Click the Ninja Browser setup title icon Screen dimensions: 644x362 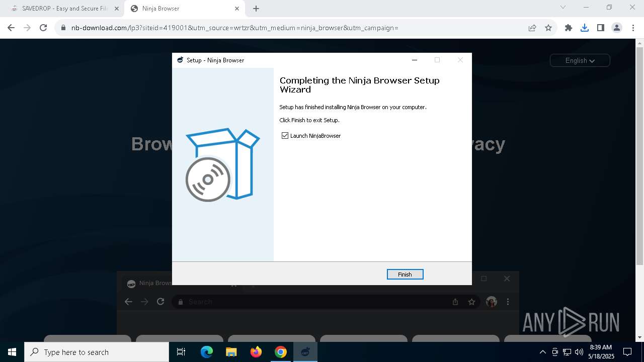pos(180,60)
